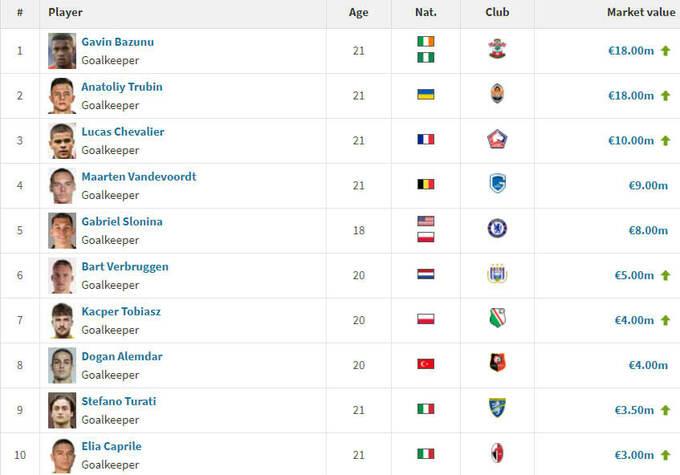Viewport: 680px width, 475px height.
Task: Click the Player column header
Action: (65, 13)
